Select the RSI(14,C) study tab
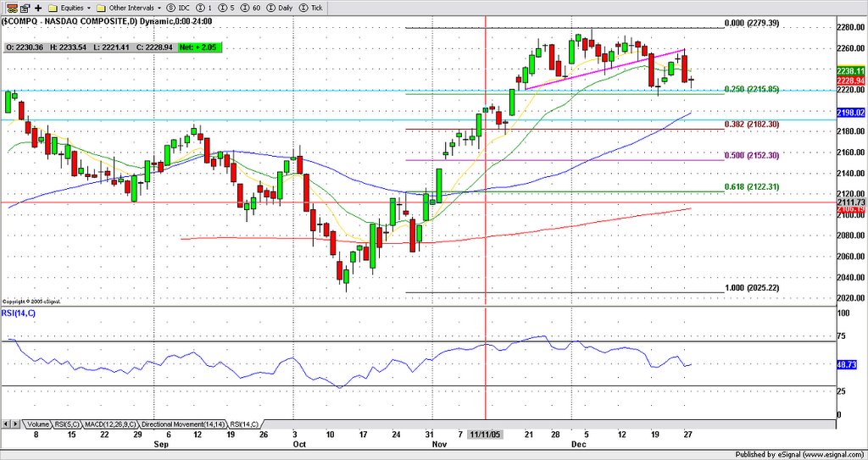This screenshot has width=868, height=460. (244, 424)
